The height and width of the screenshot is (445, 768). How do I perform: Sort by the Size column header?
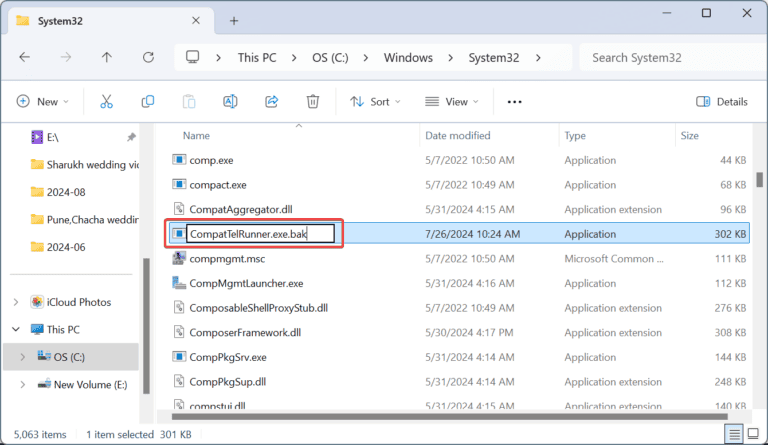click(x=689, y=136)
